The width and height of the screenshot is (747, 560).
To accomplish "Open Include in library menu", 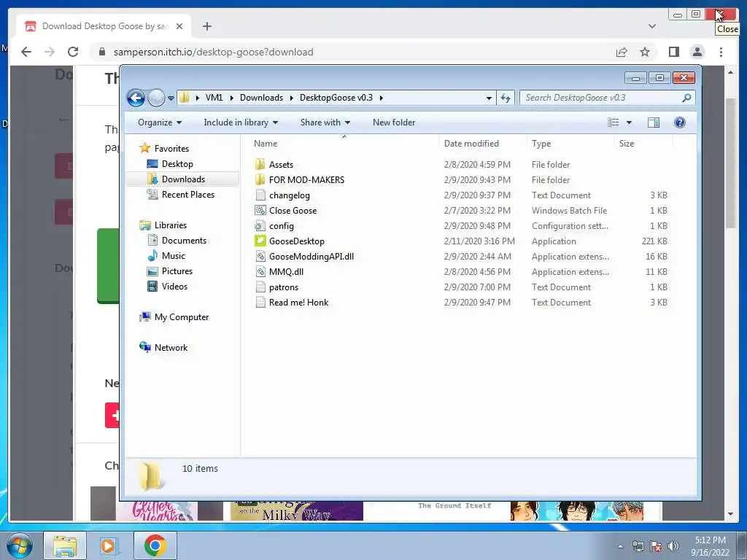I will coord(241,122).
